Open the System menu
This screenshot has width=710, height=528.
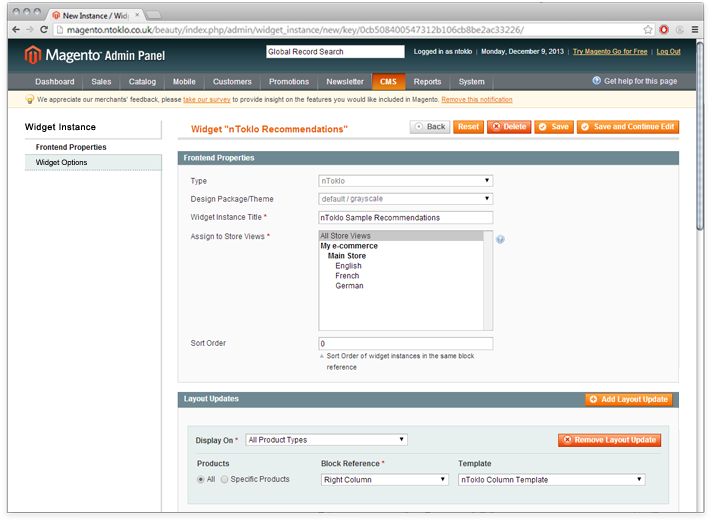[471, 82]
